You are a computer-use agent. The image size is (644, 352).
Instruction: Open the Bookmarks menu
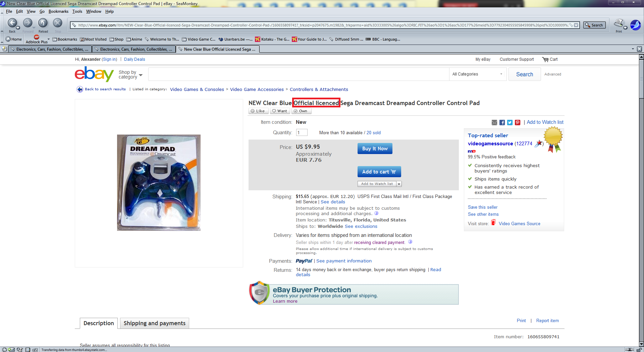(58, 11)
